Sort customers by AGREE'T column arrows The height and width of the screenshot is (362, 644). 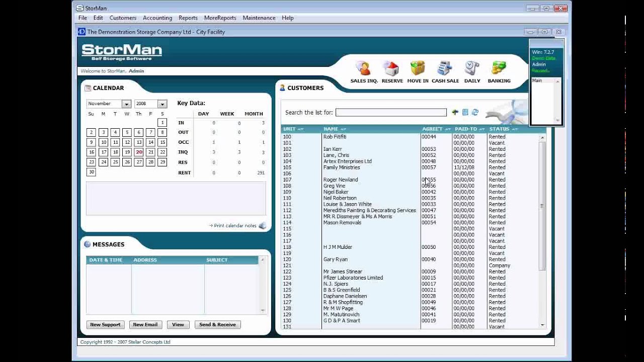click(x=448, y=129)
